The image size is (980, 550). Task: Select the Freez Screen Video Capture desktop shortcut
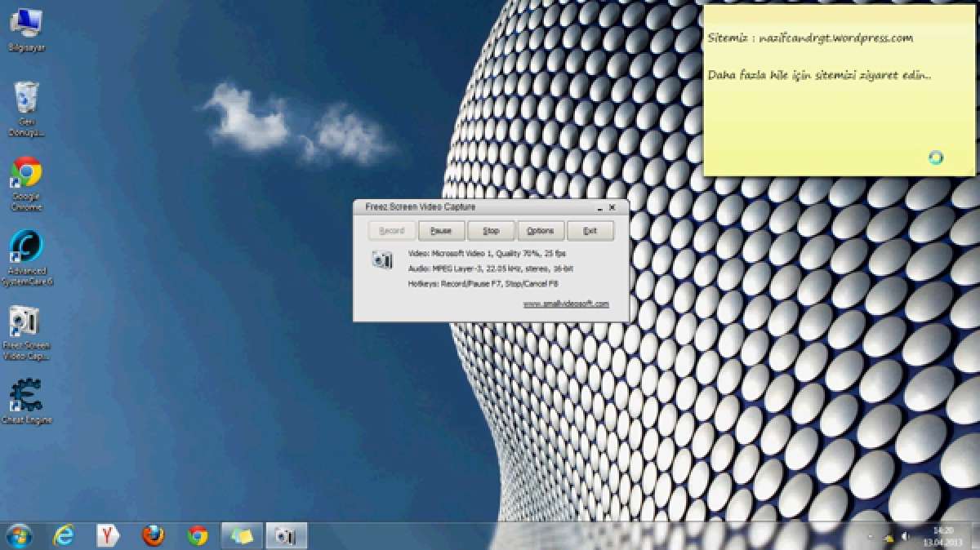(x=26, y=323)
